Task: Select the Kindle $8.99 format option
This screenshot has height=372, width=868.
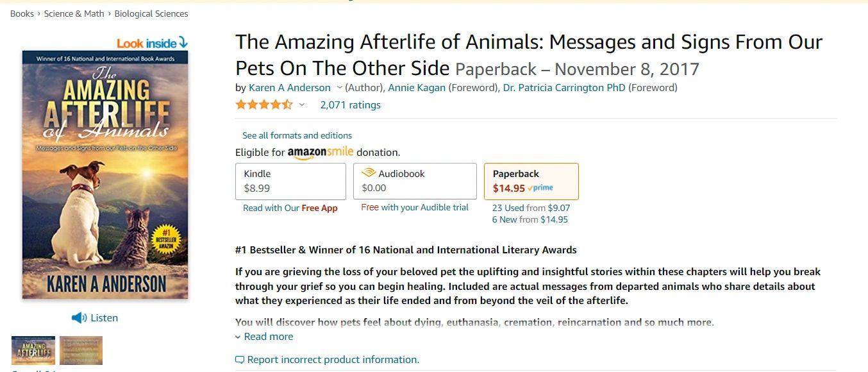Action: [x=291, y=181]
